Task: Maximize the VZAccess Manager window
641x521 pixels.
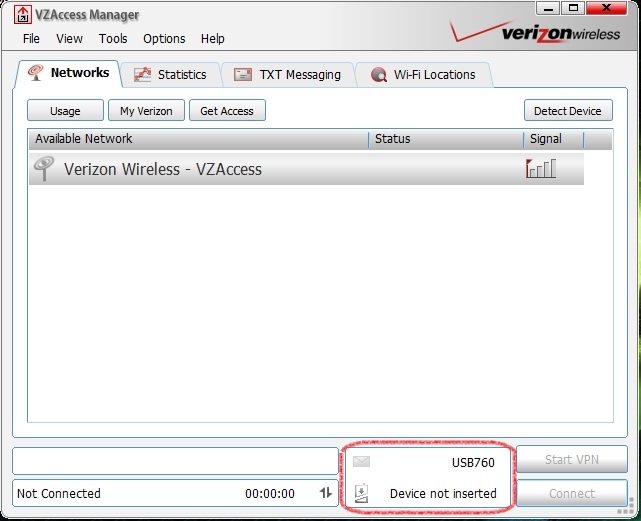Action: tap(574, 8)
